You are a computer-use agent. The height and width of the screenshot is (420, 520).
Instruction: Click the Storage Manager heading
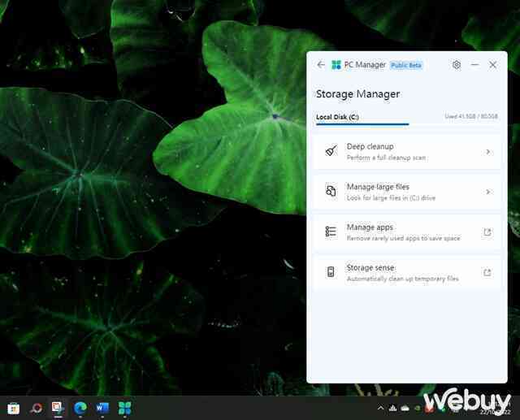point(357,94)
